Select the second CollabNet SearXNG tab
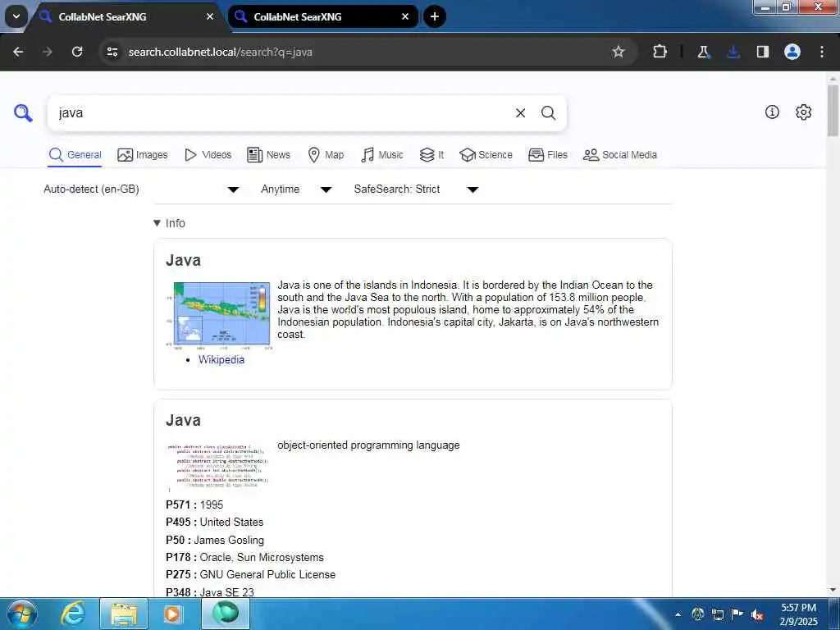The image size is (840, 630). point(323,16)
